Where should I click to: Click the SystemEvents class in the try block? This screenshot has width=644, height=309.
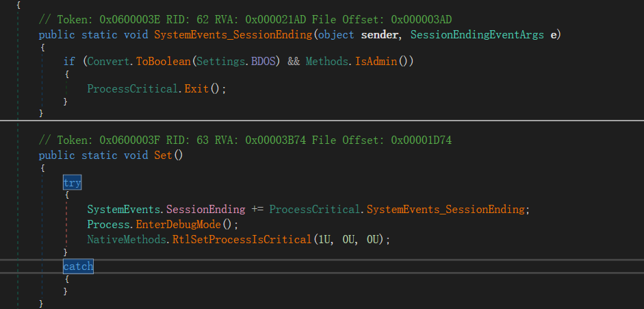(124, 210)
